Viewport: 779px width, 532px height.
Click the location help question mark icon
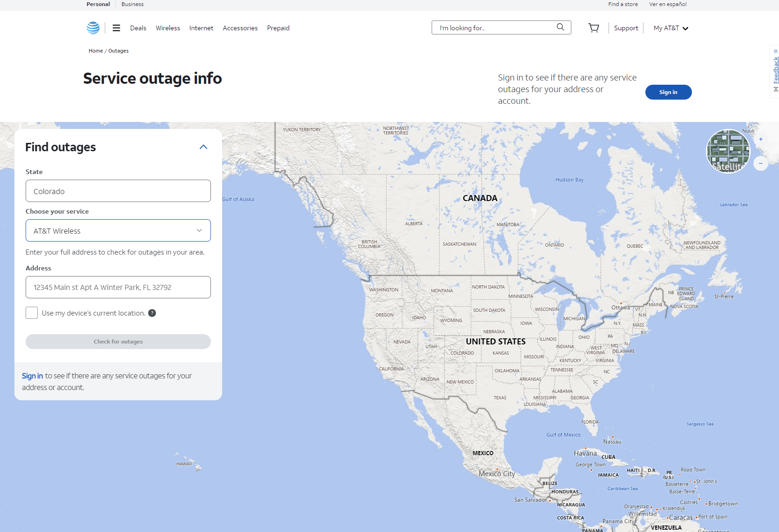pos(152,313)
